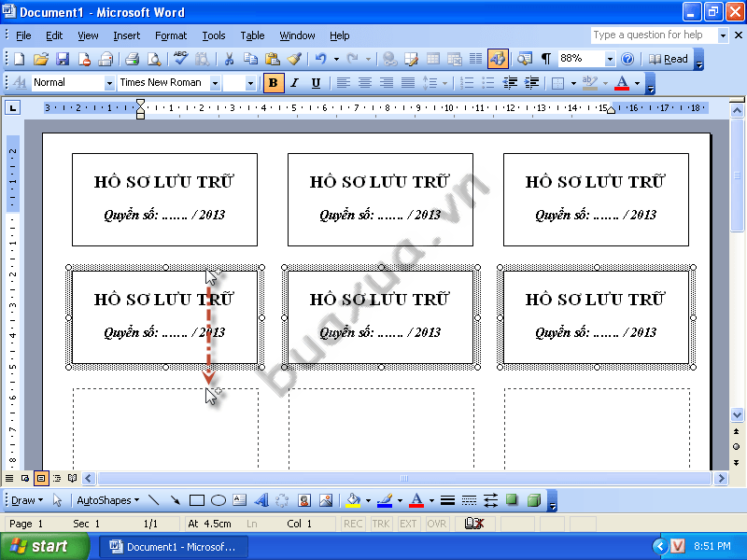This screenshot has width=747, height=560.
Task: Open the Line Style options
Action: click(447, 500)
